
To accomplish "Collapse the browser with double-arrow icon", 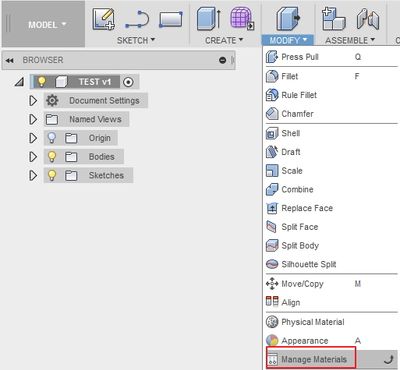I will click(x=10, y=60).
